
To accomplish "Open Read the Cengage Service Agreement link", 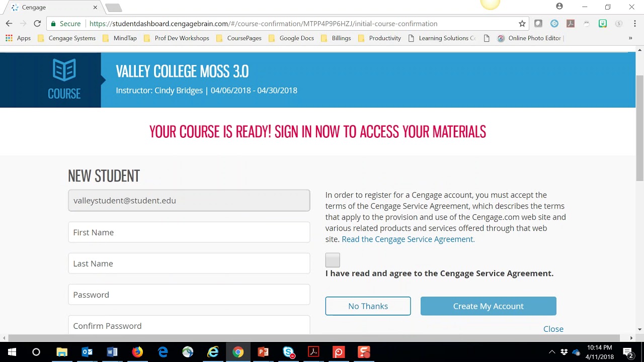I will [408, 239].
